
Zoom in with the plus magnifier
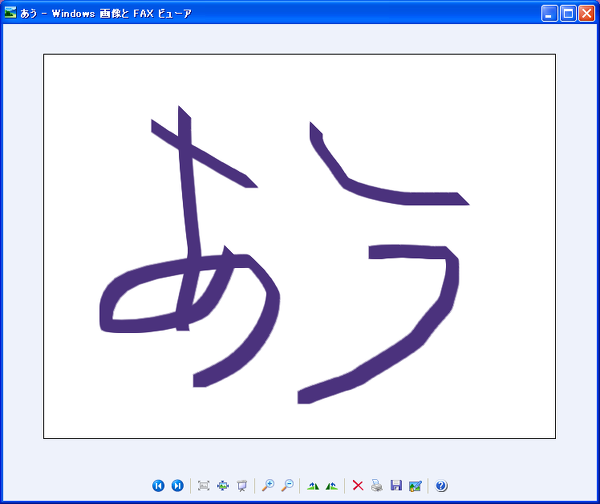(267, 486)
